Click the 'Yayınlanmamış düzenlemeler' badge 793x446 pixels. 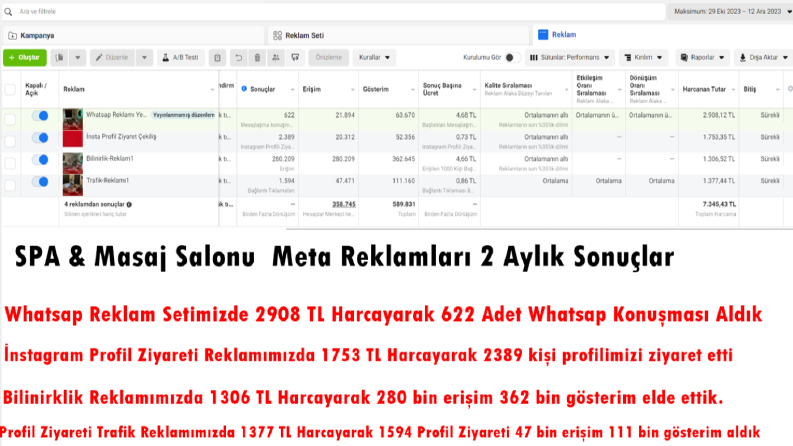click(184, 115)
